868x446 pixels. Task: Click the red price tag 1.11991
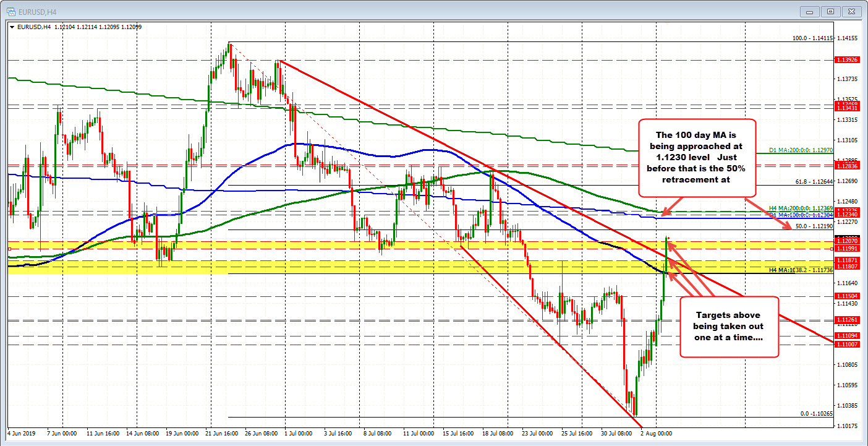(x=846, y=248)
